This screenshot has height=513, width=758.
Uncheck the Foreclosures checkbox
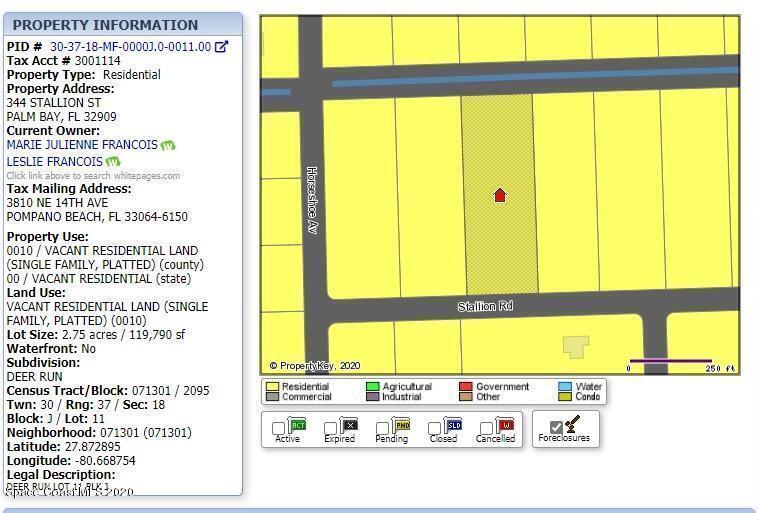click(556, 427)
